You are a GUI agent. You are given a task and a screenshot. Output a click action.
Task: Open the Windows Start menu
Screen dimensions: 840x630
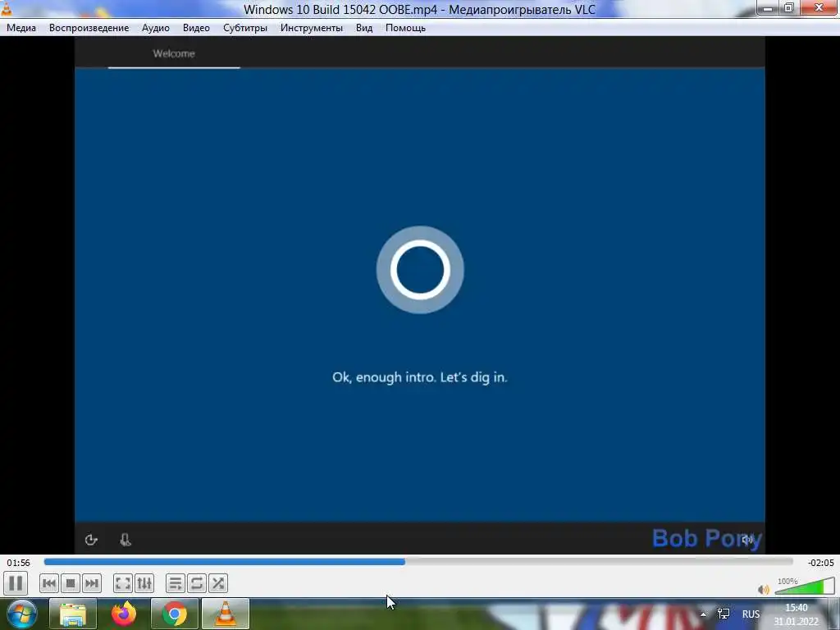pos(21,614)
